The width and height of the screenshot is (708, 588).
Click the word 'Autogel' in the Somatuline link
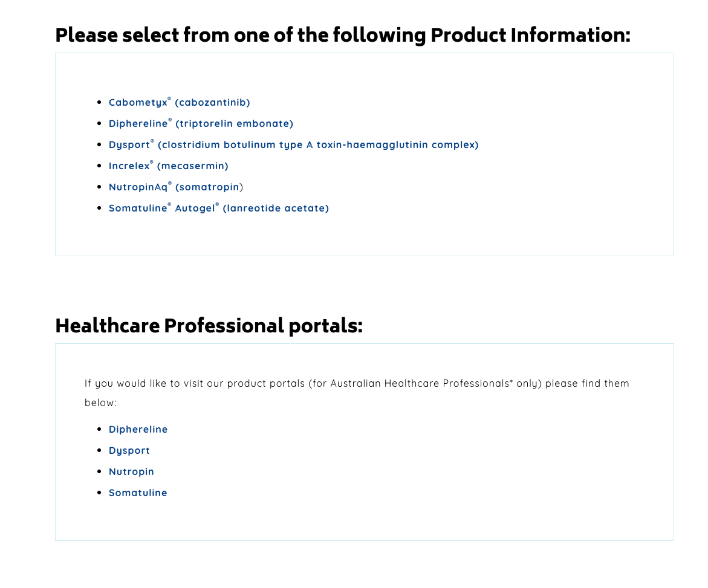[195, 208]
